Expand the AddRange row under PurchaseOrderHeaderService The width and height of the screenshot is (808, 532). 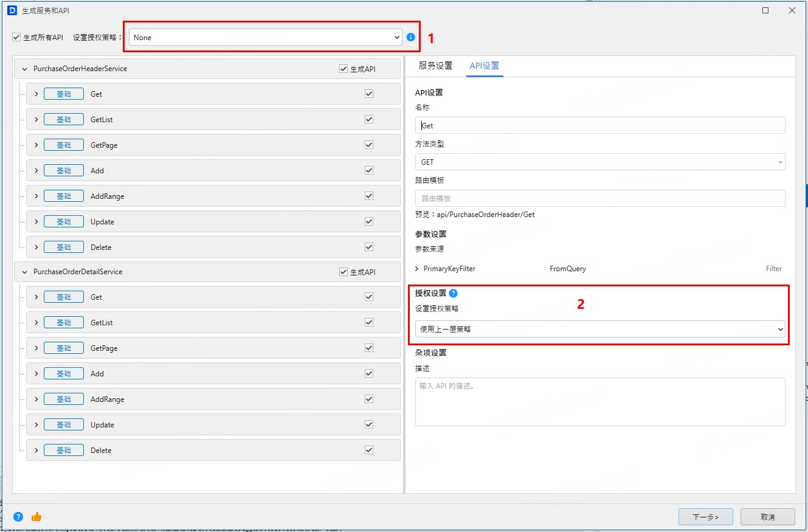[36, 196]
